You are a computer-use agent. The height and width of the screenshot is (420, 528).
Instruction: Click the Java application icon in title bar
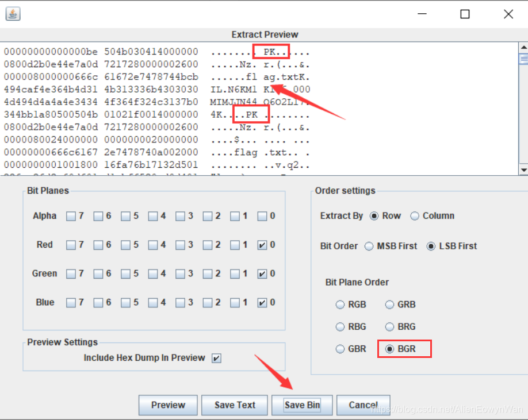click(13, 14)
